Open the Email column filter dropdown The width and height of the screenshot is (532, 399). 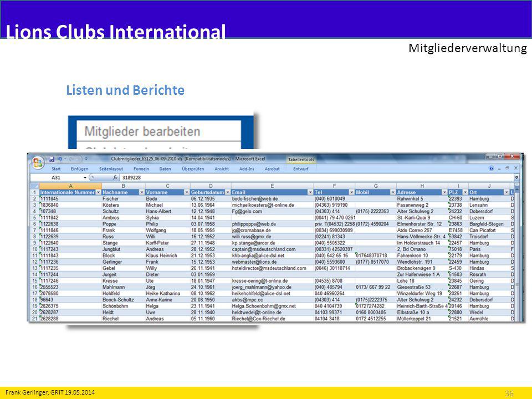(x=310, y=192)
